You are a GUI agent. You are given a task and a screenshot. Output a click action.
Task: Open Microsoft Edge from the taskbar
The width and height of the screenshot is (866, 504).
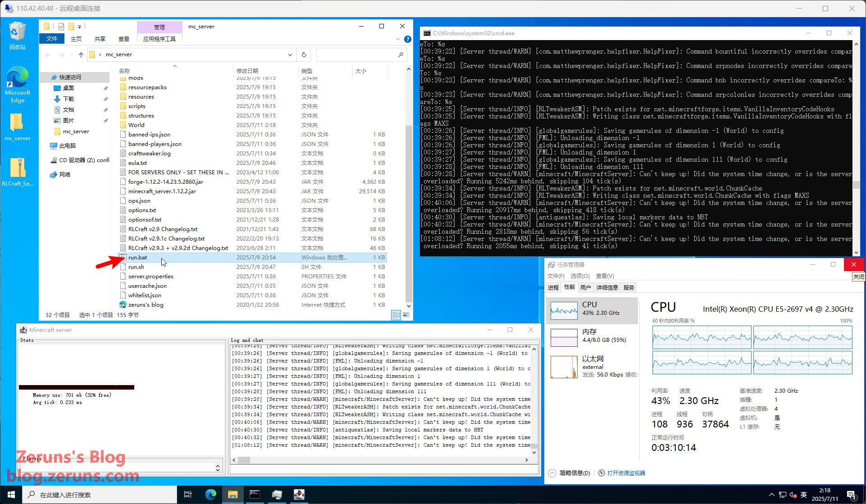[210, 495]
